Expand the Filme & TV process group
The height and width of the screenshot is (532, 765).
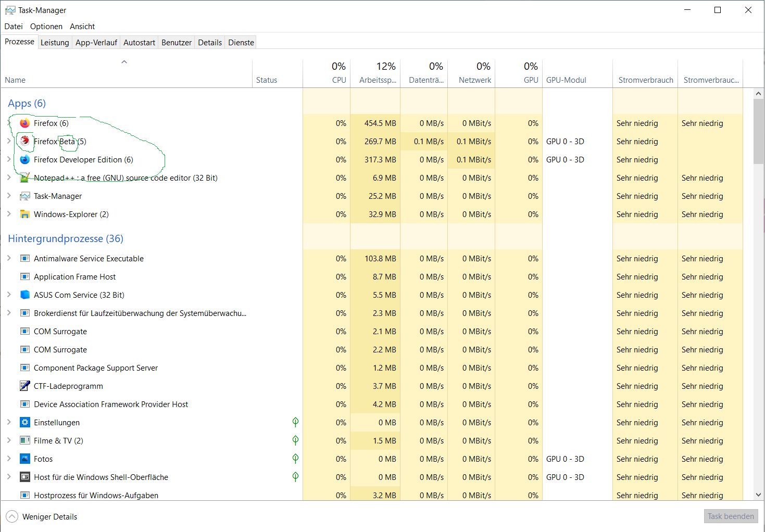click(x=9, y=440)
